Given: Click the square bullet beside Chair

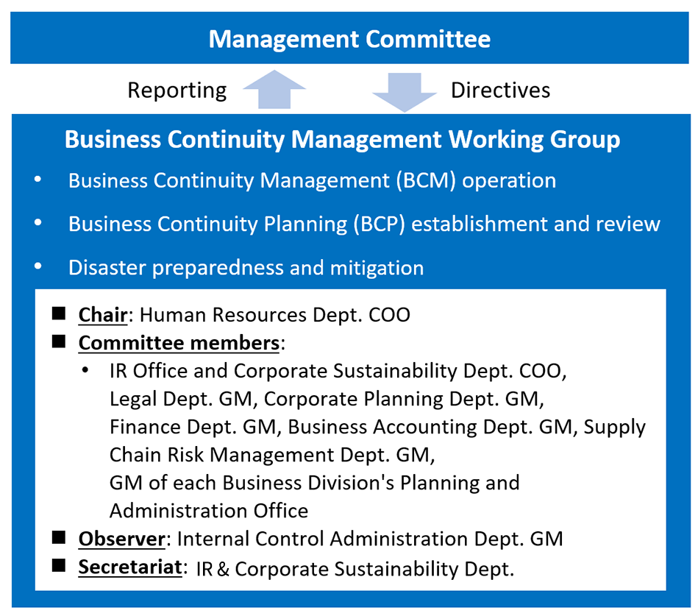Looking at the screenshot, I should click(59, 314).
